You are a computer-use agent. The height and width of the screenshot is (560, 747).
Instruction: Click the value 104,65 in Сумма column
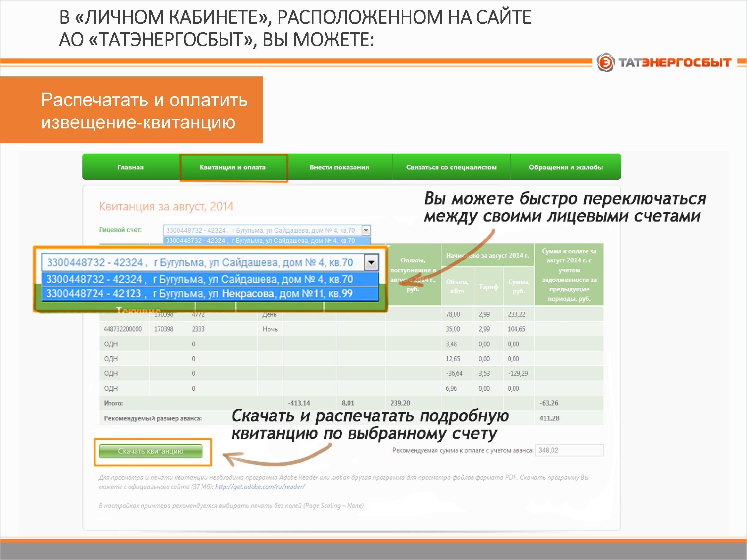coord(517,329)
